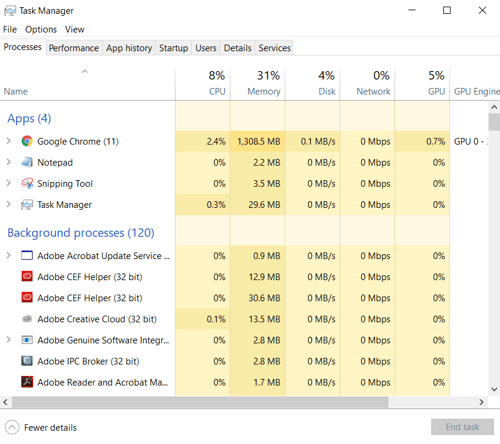Switch to the Startup tab
This screenshot has width=500, height=444.
coord(173,48)
